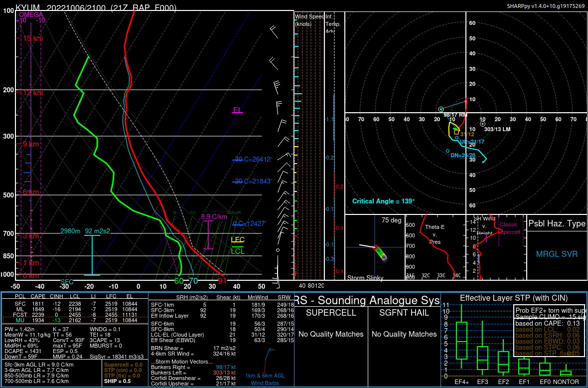Click the MRGL SVR hazard type text
The image size is (588, 388).
(557, 254)
